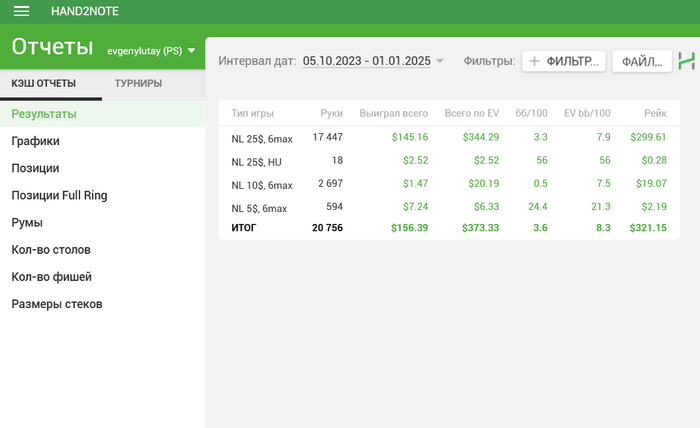The width and height of the screenshot is (700, 428).
Task: Click the $344.29 EV value
Action: [481, 137]
